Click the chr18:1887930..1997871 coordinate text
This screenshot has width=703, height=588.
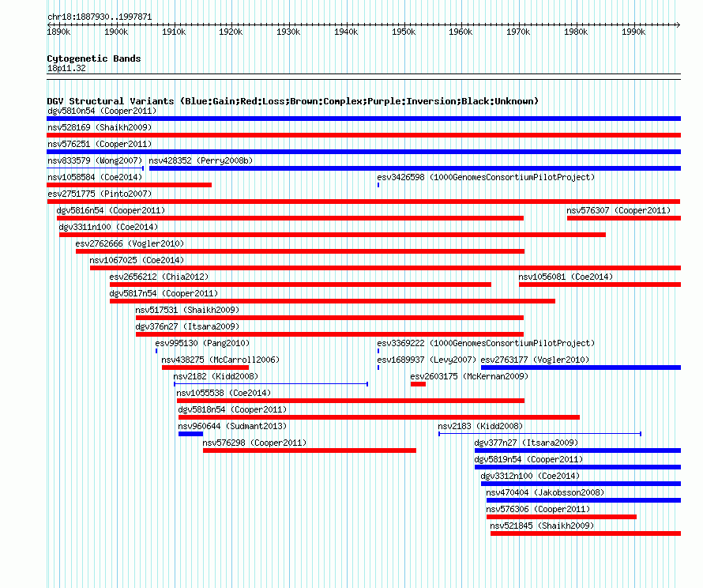point(100,17)
